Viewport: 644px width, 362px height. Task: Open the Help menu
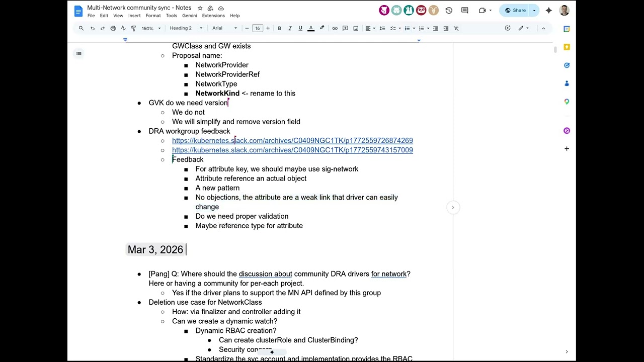pyautogui.click(x=235, y=16)
